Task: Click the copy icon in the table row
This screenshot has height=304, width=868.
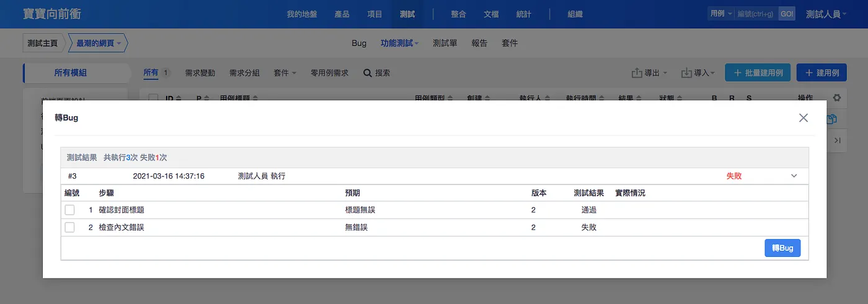Action: point(833,119)
